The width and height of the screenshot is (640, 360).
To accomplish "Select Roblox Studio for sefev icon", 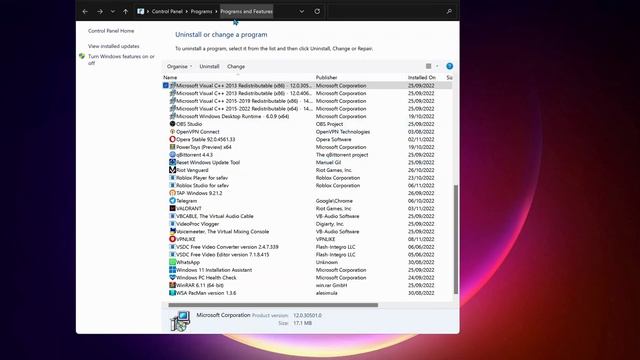I will (x=172, y=185).
